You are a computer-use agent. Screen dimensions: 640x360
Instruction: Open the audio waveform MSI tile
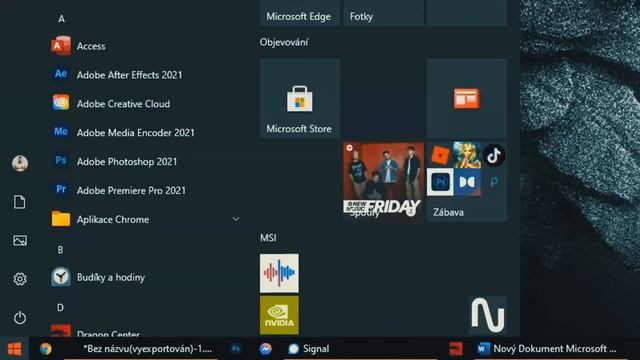point(279,273)
